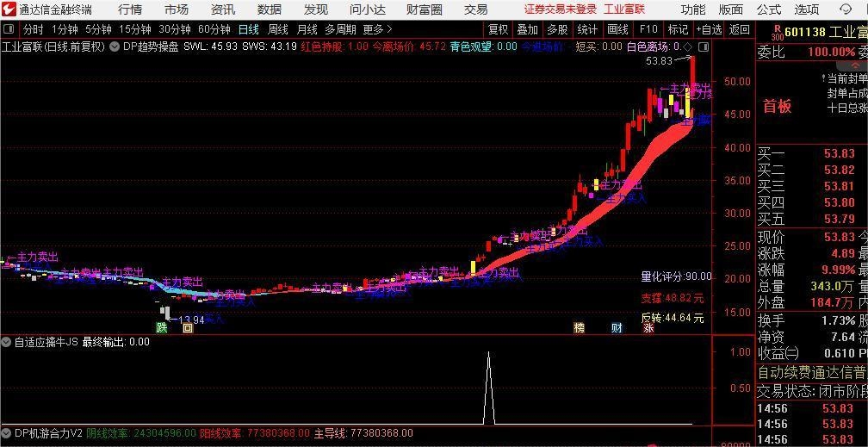Click the red 涨 event marker
868x447 pixels.
click(648, 327)
